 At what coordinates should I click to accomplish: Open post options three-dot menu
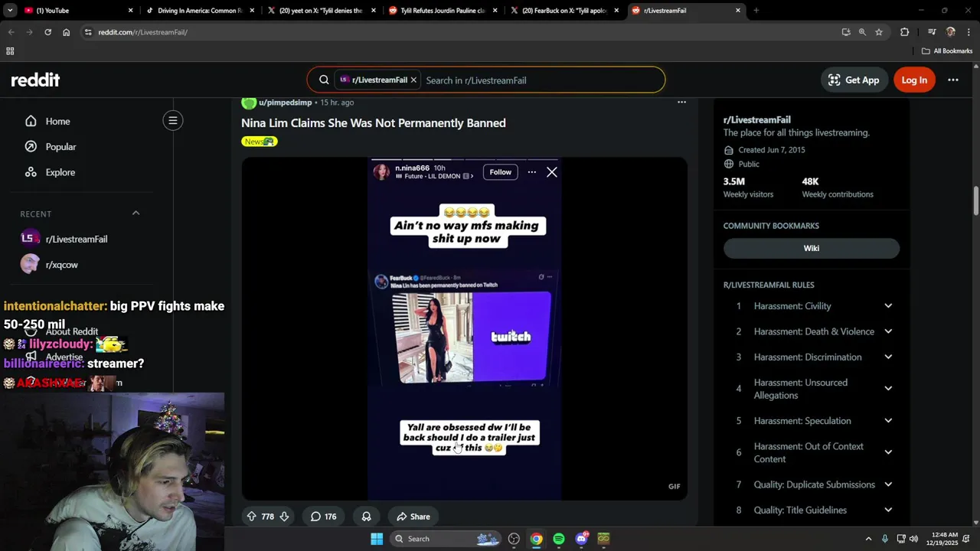[x=681, y=102]
